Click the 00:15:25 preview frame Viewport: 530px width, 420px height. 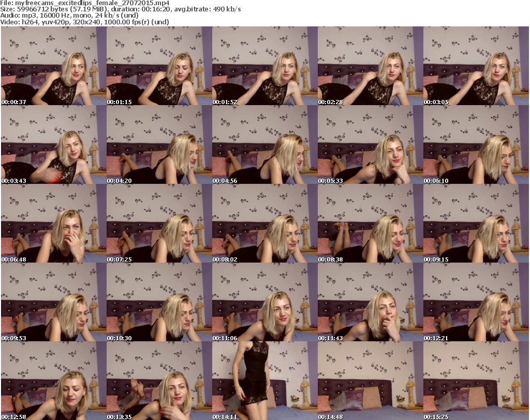[x=476, y=381]
